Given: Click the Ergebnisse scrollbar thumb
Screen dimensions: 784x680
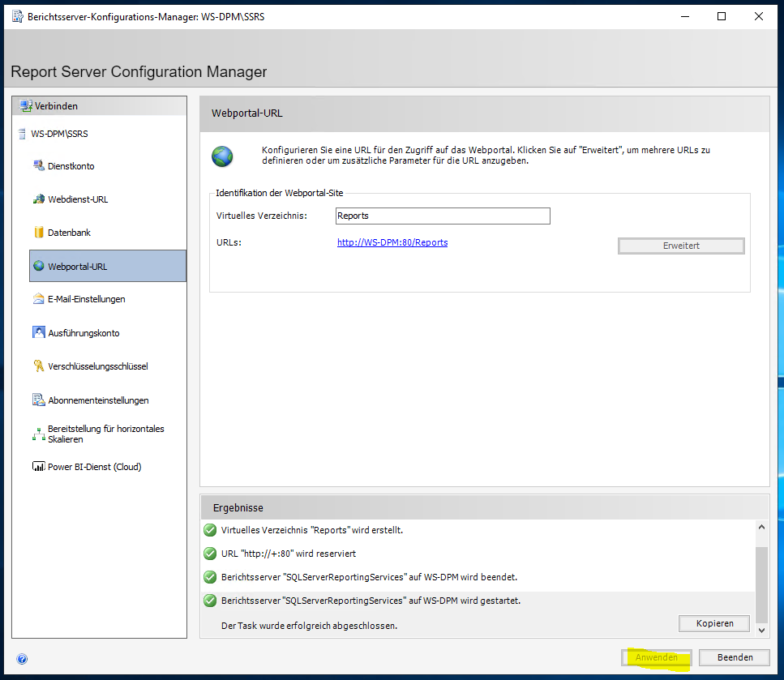Looking at the screenshot, I should coord(761,584).
